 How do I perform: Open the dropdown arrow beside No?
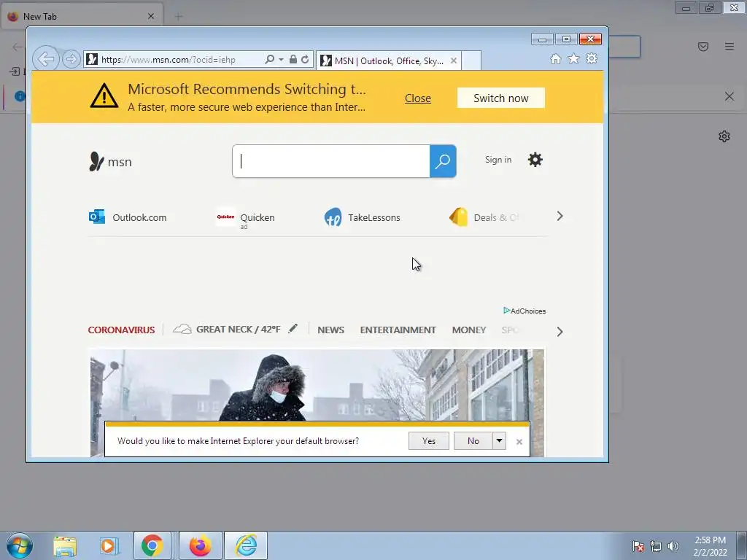click(499, 441)
